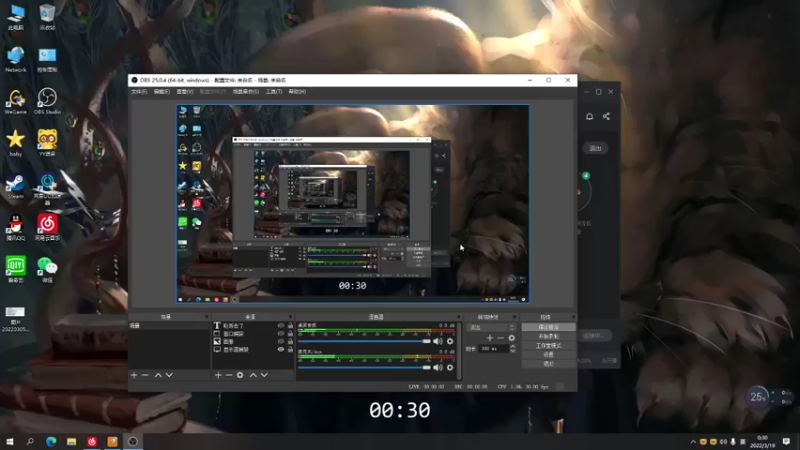
Task: Add a scene transition with the plus icon
Action: pos(490,338)
